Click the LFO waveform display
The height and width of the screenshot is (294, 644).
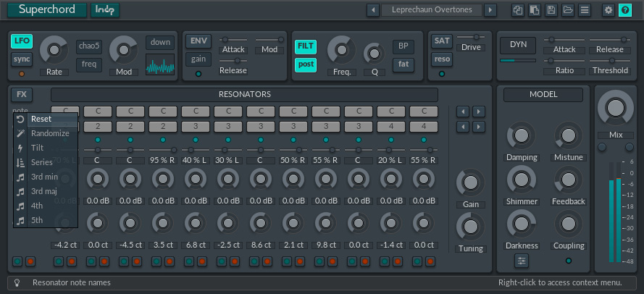tap(160, 64)
